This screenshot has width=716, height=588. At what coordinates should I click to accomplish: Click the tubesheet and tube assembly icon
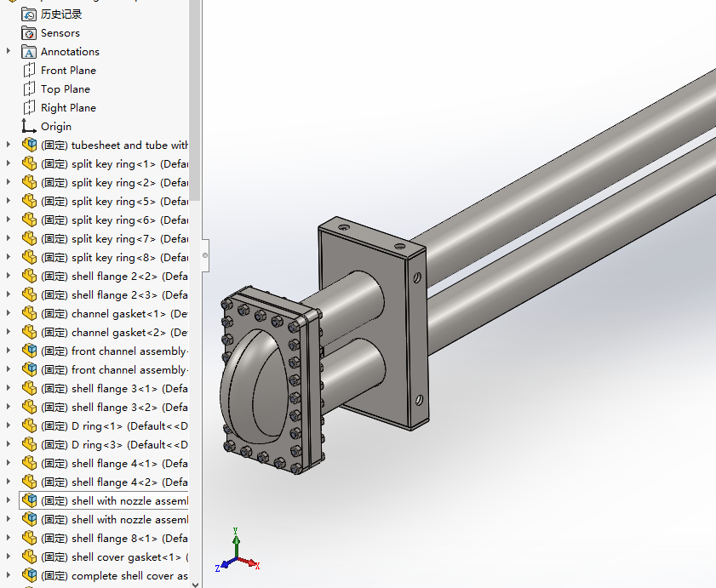click(x=29, y=146)
